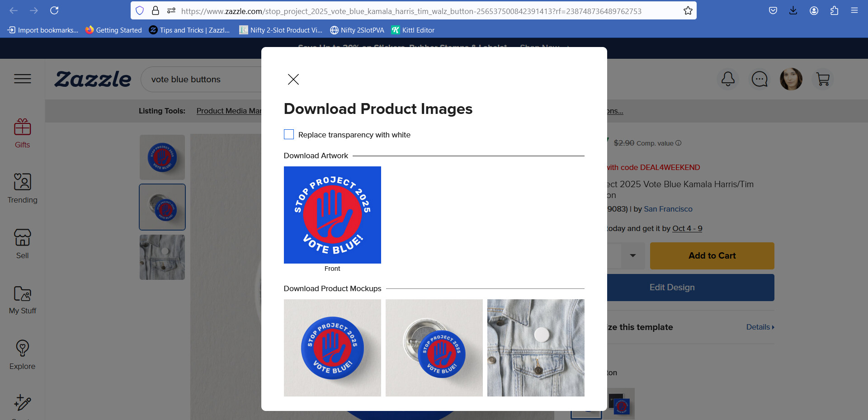
Task: Open the Firefox account menu
Action: tap(814, 10)
